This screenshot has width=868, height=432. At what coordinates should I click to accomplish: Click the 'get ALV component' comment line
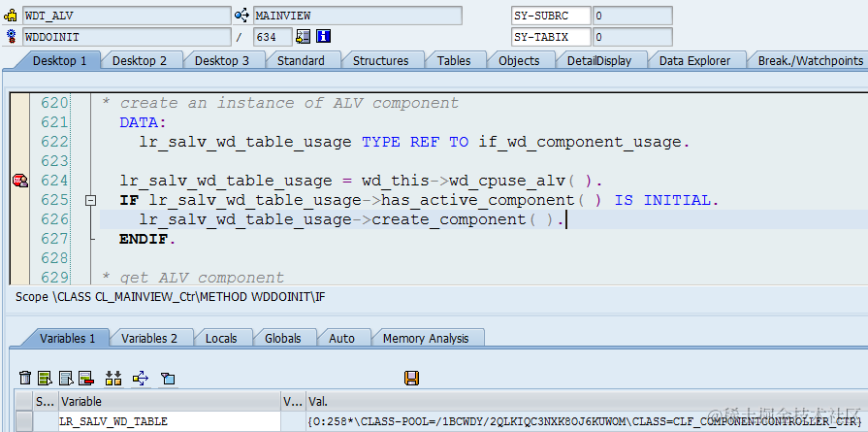tap(193, 277)
